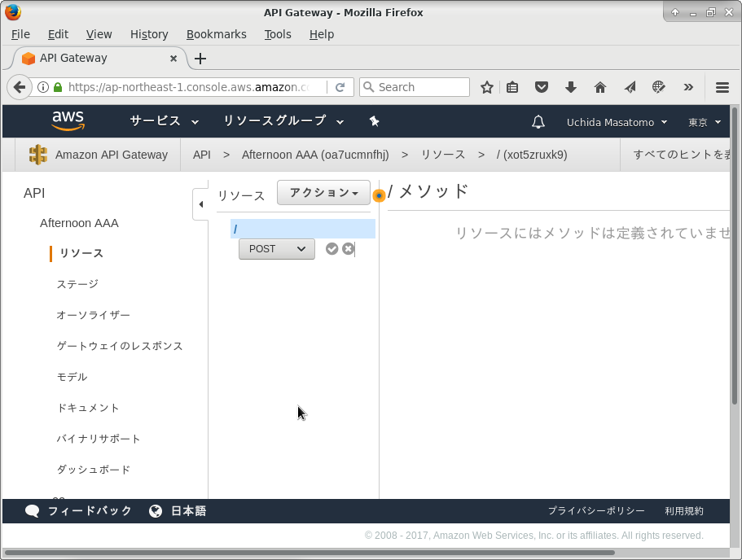Open the downloads arrow icon

point(571,87)
